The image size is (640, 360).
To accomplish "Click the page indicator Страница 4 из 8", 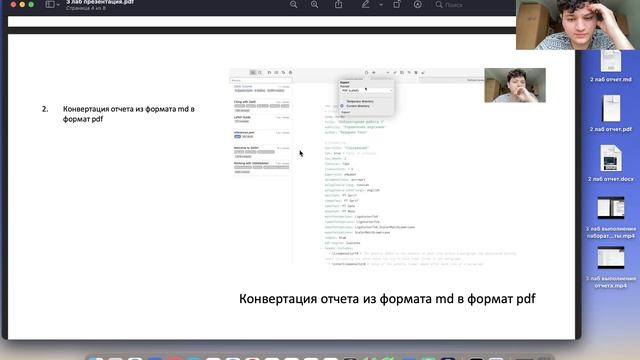I will pyautogui.click(x=86, y=8).
